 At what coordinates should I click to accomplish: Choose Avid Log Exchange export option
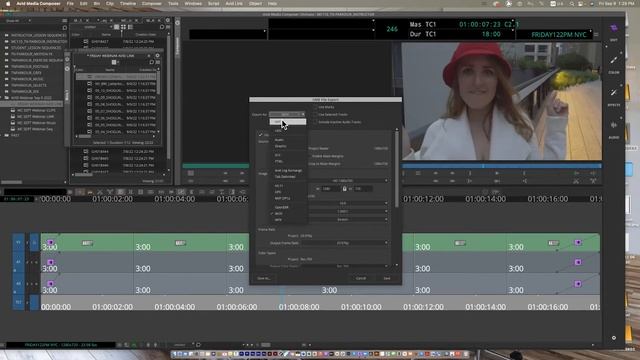[288, 170]
